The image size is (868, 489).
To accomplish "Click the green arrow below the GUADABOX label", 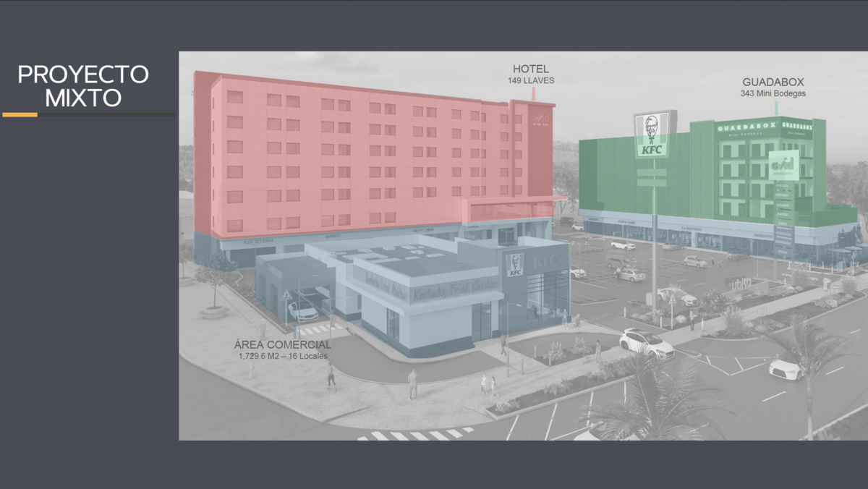I will click(x=775, y=107).
